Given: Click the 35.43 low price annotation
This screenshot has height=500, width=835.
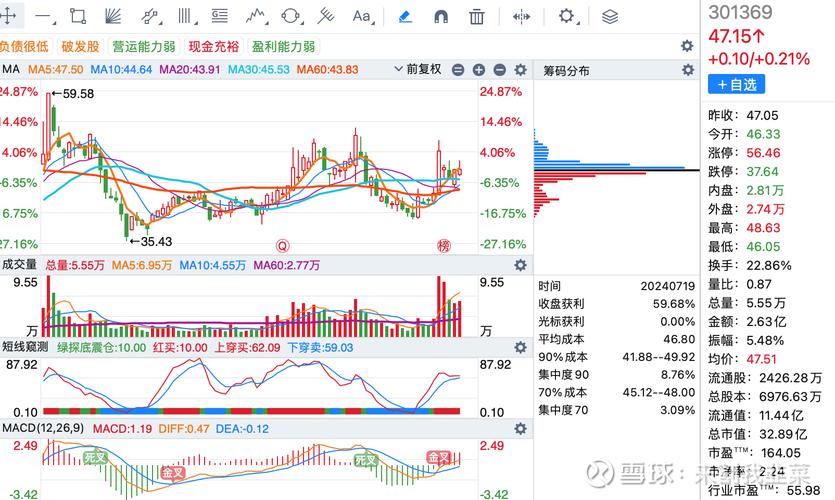Looking at the screenshot, I should pyautogui.click(x=151, y=241).
